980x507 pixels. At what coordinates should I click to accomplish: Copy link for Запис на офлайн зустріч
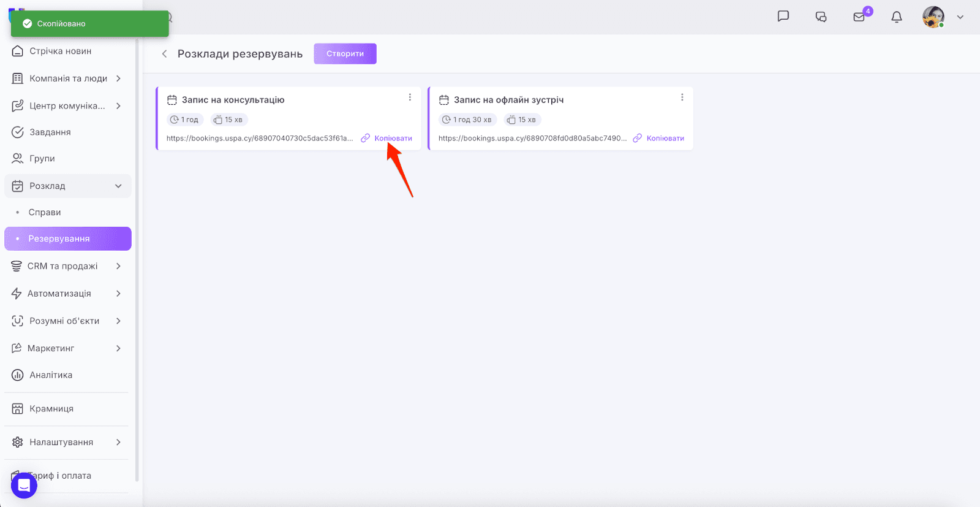665,139
